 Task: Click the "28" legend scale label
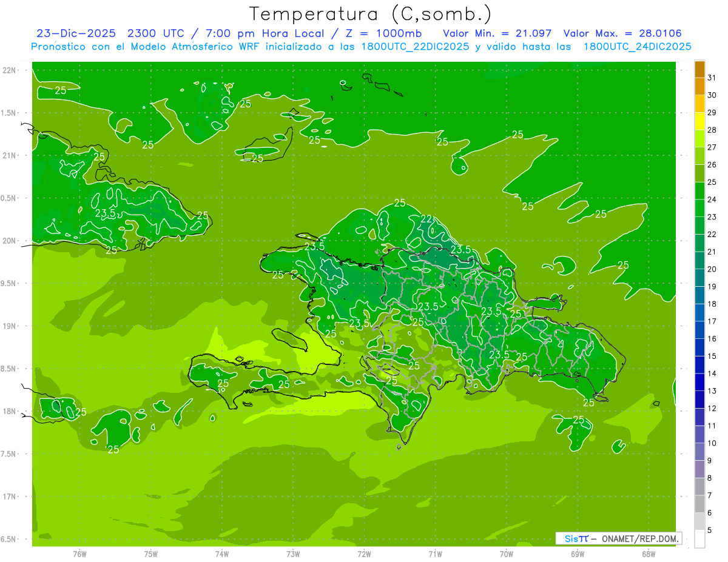click(712, 130)
